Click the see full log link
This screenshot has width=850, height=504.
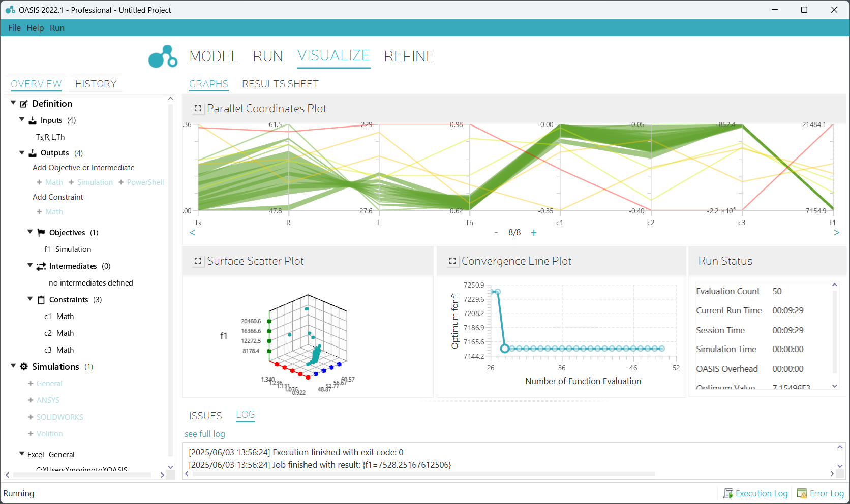204,434
